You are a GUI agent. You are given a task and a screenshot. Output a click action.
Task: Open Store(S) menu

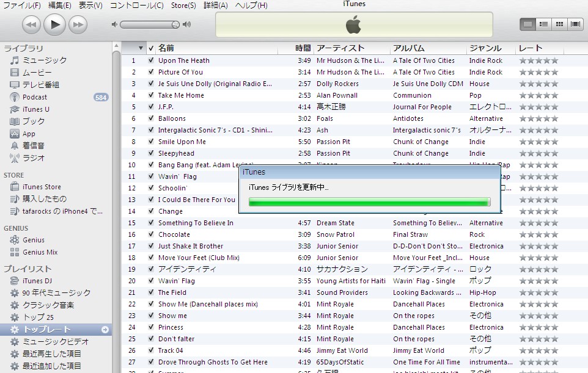point(183,5)
